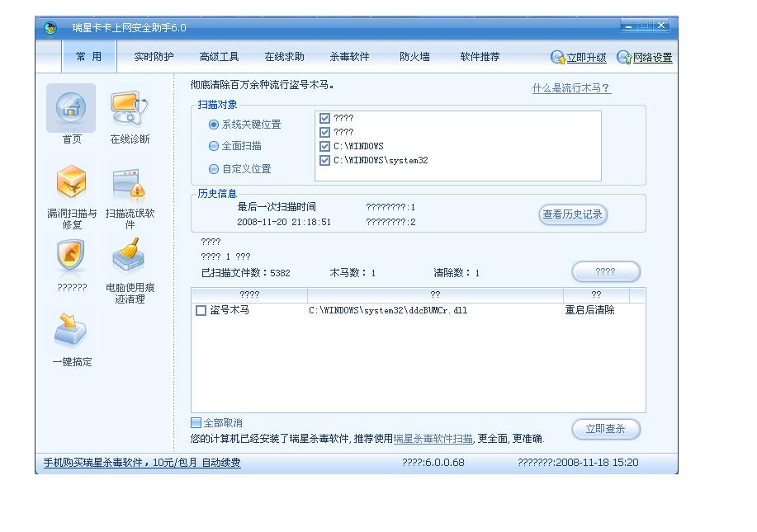
Task: Click the 2008-11-18 15:20 status bar date
Action: click(x=578, y=463)
